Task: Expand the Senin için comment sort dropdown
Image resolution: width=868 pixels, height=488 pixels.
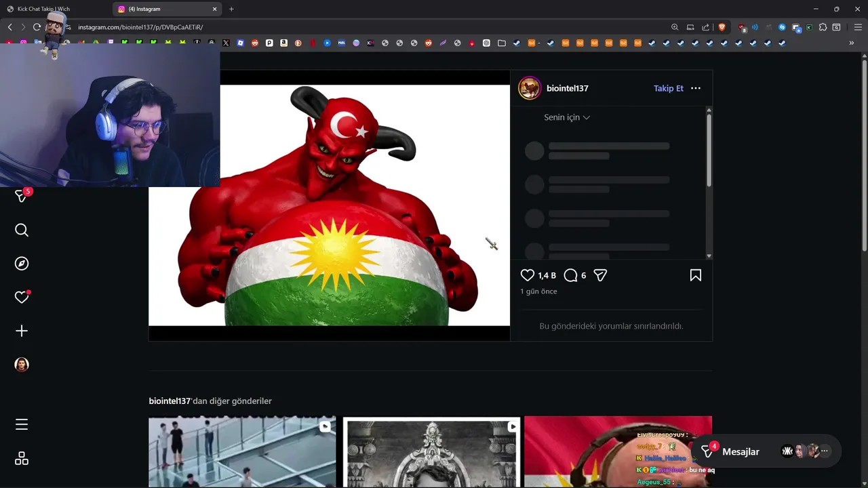Action: 567,117
